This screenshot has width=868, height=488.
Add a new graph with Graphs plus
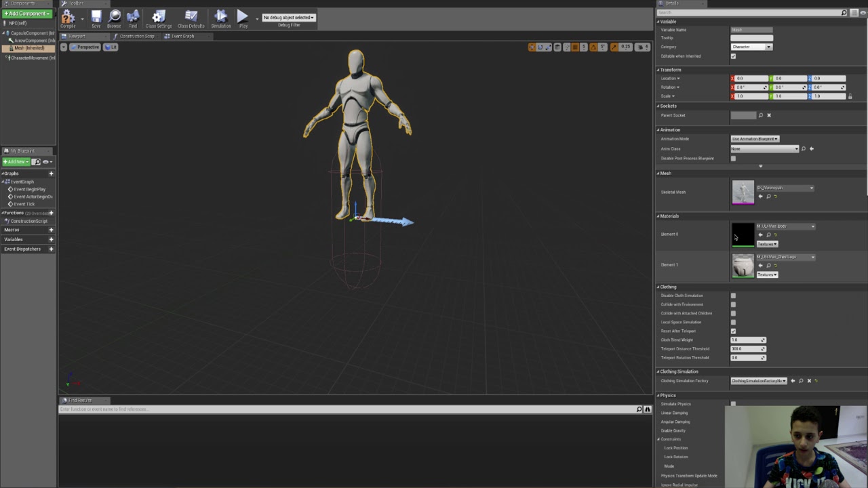(x=51, y=174)
